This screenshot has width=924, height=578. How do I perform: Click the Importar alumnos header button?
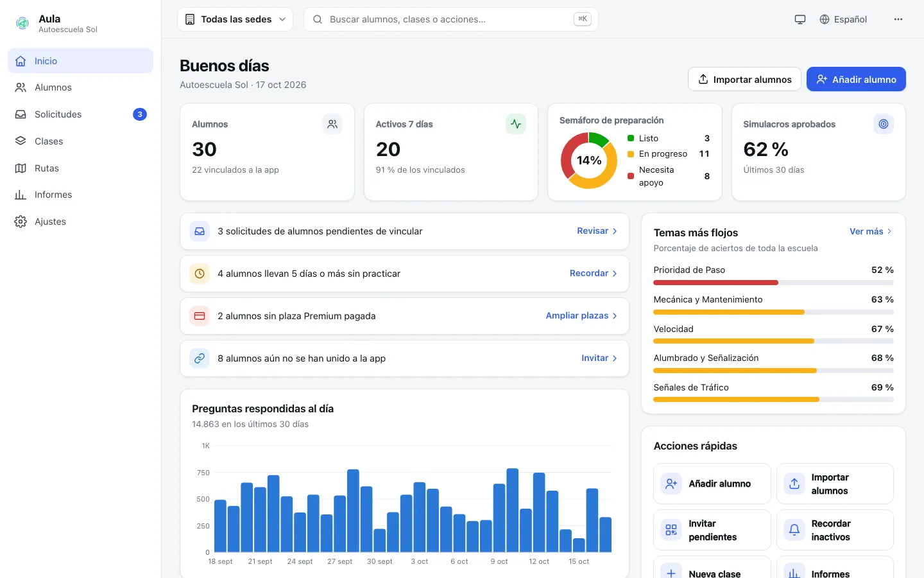744,79
